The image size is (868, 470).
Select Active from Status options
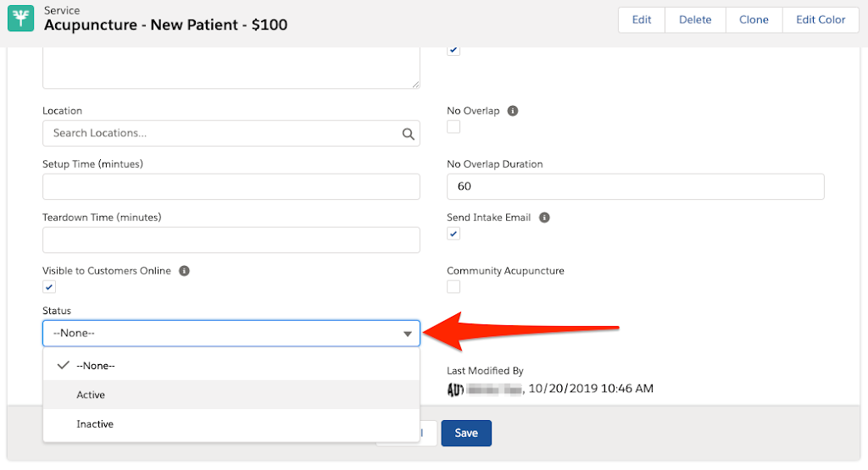coord(91,395)
